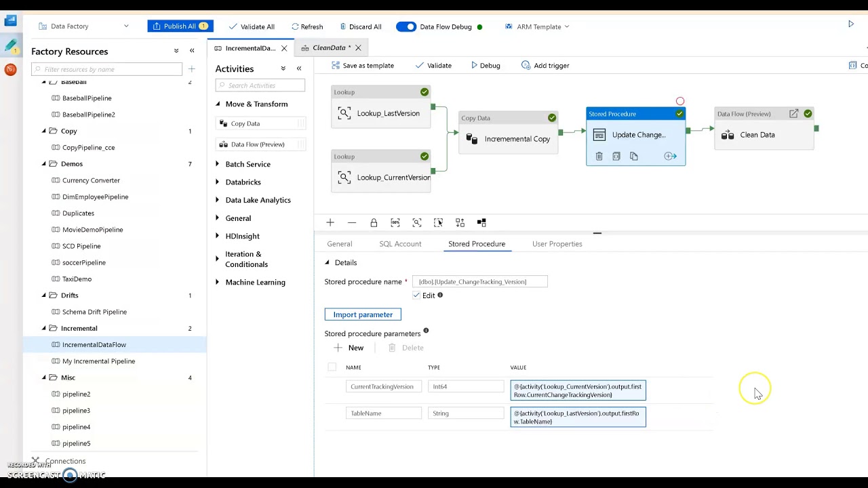Switch to SQL Account tab
This screenshot has width=868, height=488.
400,244
